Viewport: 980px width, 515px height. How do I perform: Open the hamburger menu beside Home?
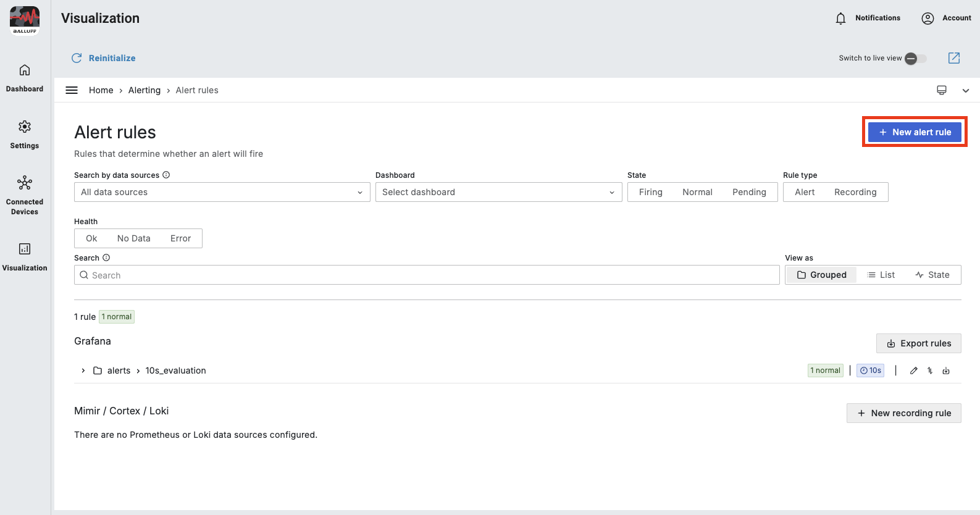(72, 90)
